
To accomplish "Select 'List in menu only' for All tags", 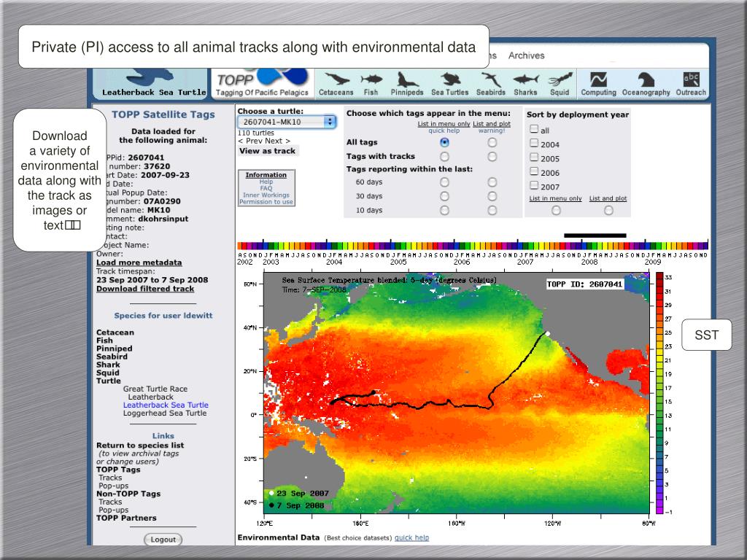I will [444, 142].
